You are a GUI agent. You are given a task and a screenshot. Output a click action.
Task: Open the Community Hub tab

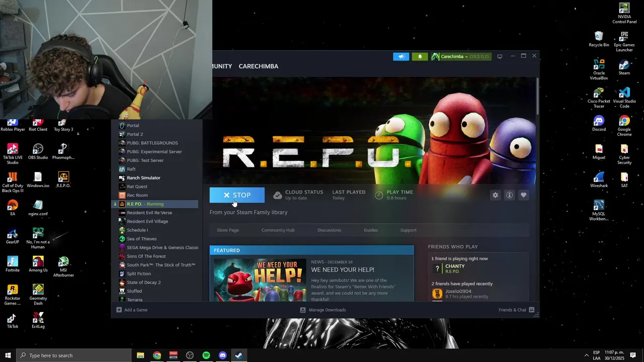pos(278,230)
